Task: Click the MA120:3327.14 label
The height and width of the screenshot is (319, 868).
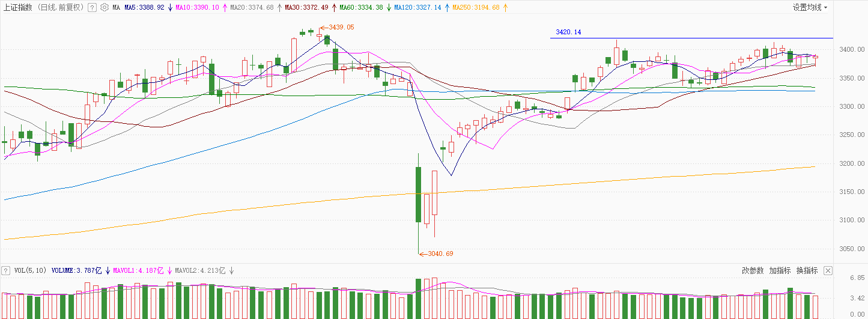Action: (417, 8)
